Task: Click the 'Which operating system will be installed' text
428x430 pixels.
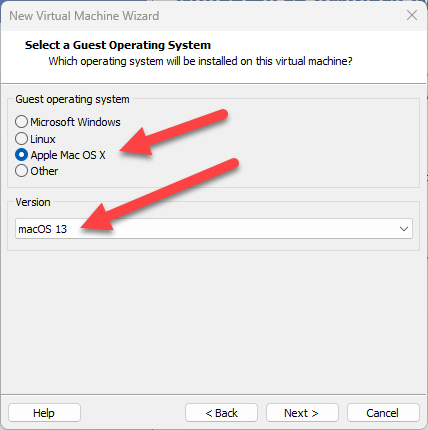Action: (x=200, y=61)
